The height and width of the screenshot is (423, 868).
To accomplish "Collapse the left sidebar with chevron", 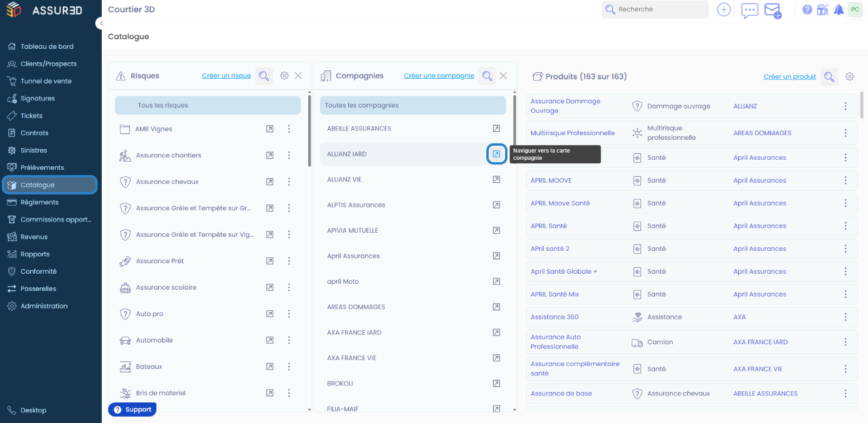I will [x=101, y=23].
